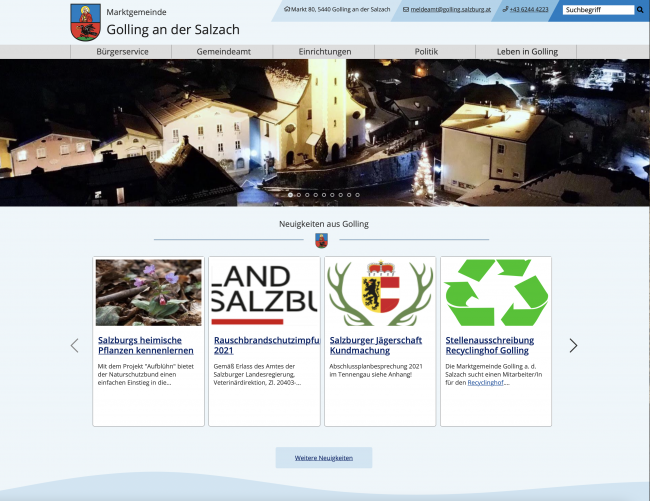650x501 pixels.
Task: Click the envelope email icon
Action: coord(406,9)
